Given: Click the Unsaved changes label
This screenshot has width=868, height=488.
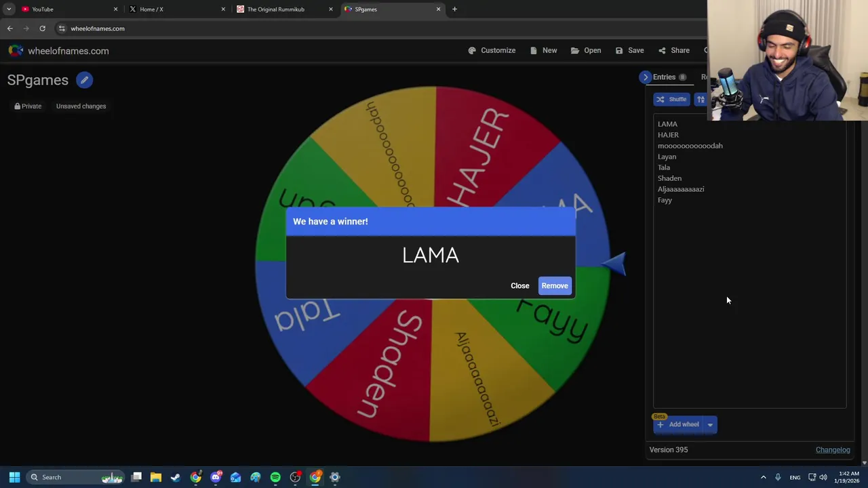Looking at the screenshot, I should click(x=81, y=106).
